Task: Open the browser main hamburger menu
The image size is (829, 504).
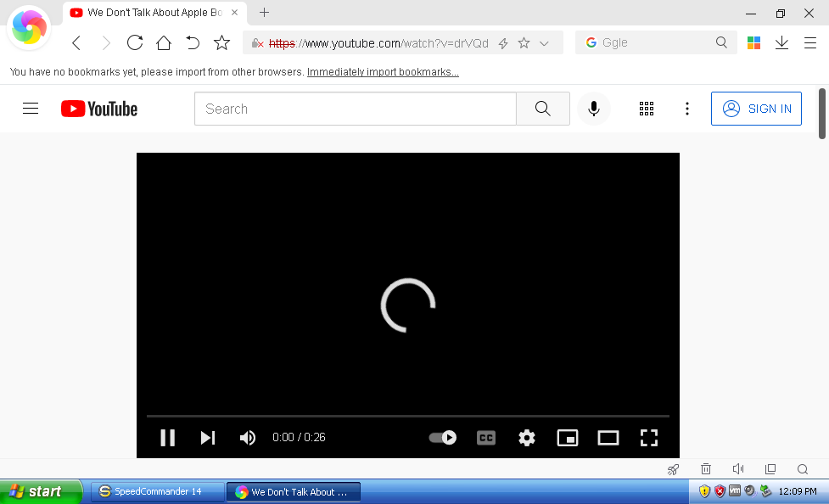Action: 810,42
